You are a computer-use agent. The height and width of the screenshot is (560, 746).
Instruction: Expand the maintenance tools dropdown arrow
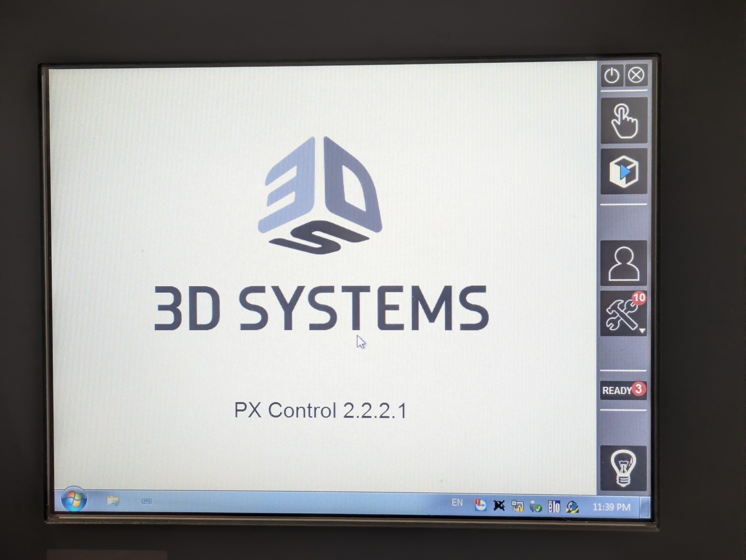642,330
